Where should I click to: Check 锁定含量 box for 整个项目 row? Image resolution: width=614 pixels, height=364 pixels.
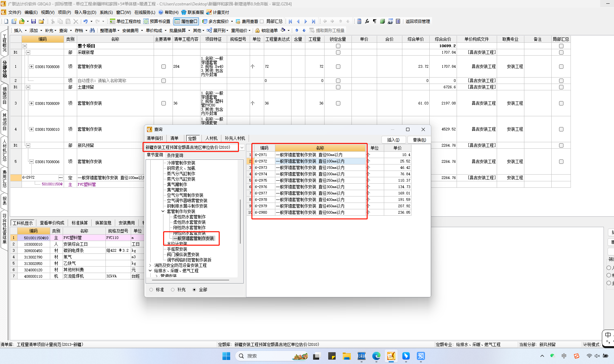338,46
